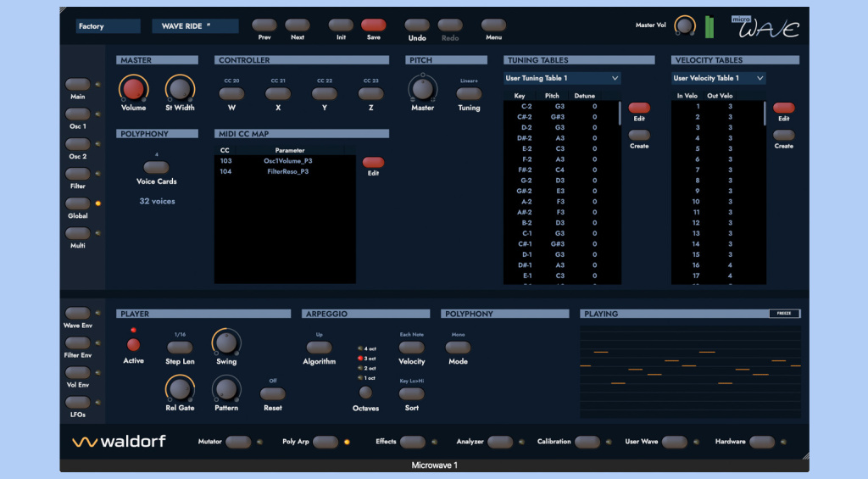Click the Swing knob

coord(225,343)
